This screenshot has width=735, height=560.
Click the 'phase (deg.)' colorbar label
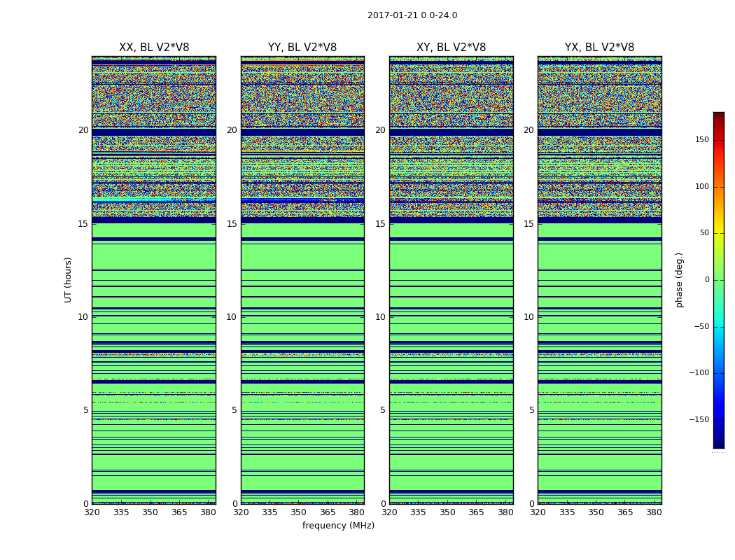[679, 279]
